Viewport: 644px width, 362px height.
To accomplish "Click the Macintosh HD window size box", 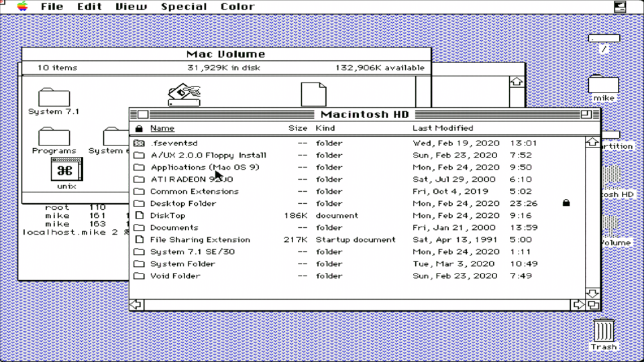I will coord(592,304).
